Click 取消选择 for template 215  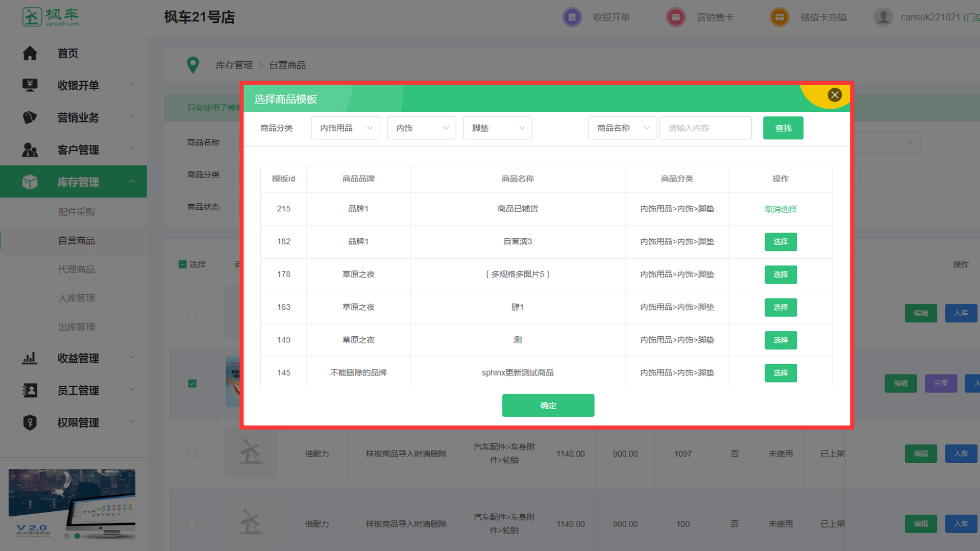click(780, 209)
